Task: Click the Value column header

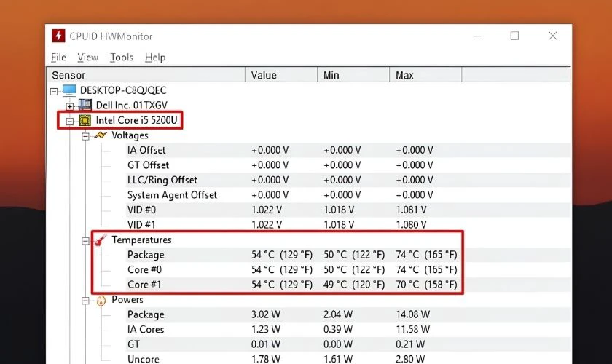Action: [x=281, y=75]
